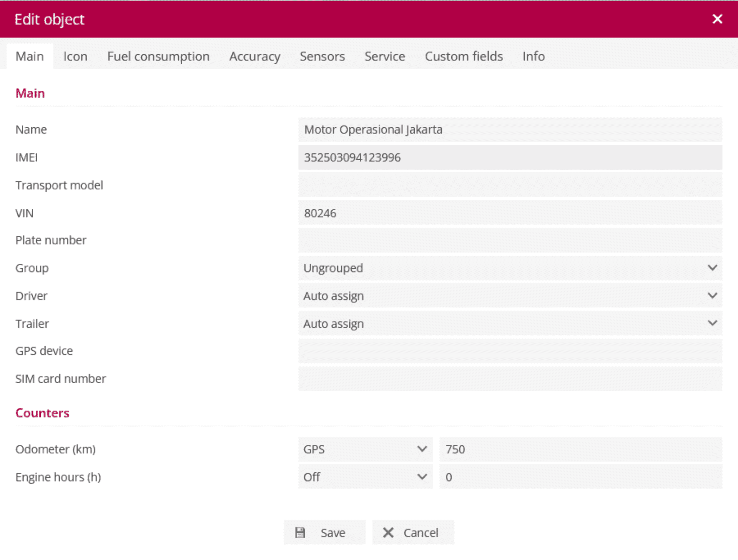Screen dimensions: 738x560
Task: Click the Name input field
Action: point(510,130)
